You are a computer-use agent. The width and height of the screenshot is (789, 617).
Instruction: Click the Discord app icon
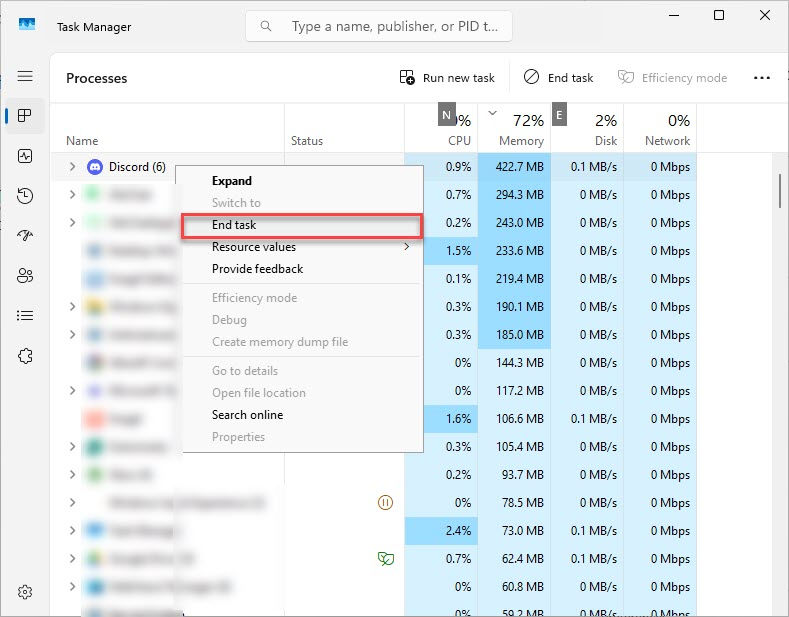95,167
